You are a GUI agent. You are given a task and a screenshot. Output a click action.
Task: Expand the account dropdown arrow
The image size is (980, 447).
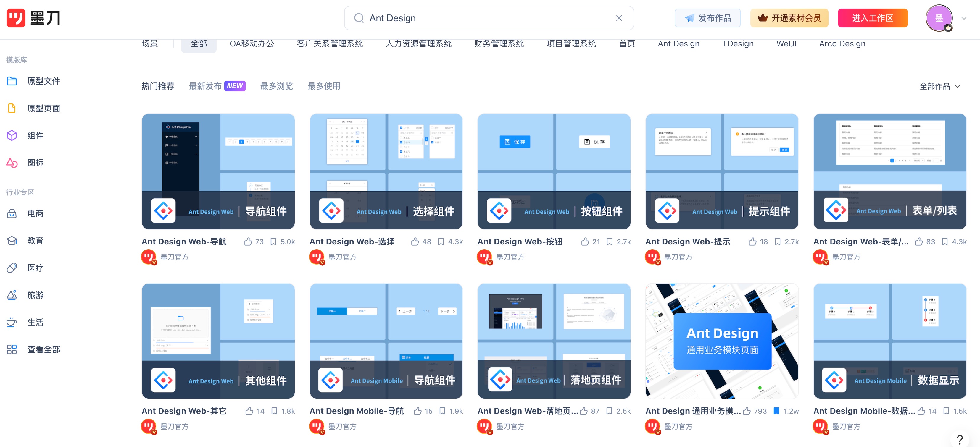(964, 18)
